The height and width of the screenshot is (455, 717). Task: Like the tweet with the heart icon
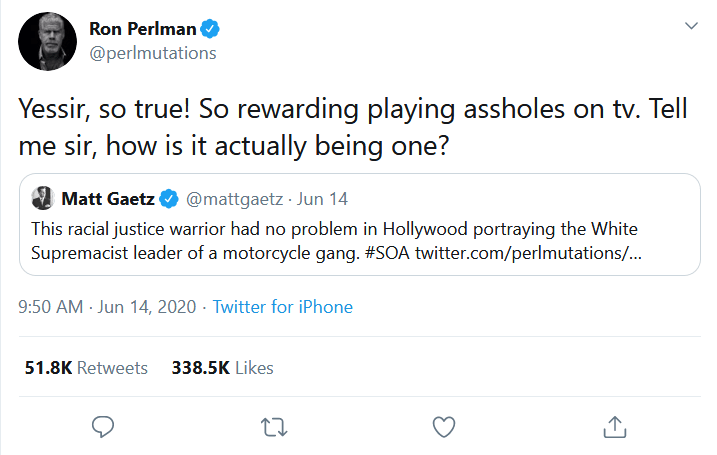(x=444, y=427)
